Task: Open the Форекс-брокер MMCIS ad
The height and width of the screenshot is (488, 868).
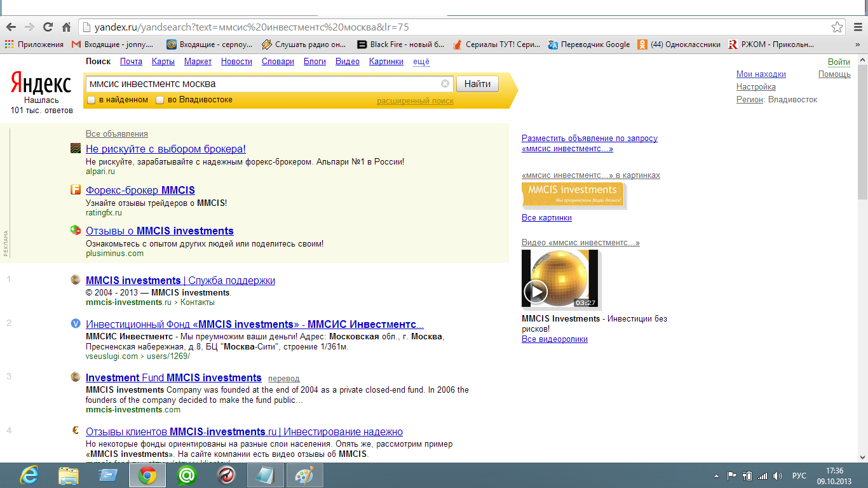Action: click(140, 190)
